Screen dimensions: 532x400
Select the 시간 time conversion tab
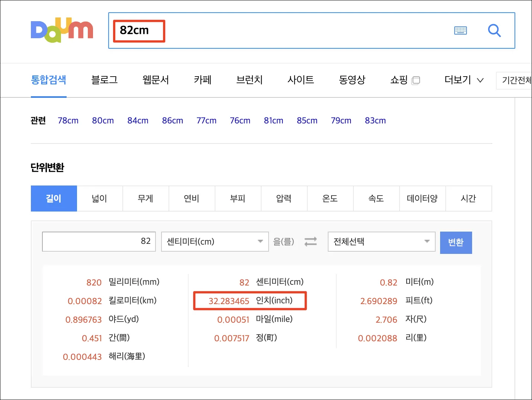pos(469,199)
